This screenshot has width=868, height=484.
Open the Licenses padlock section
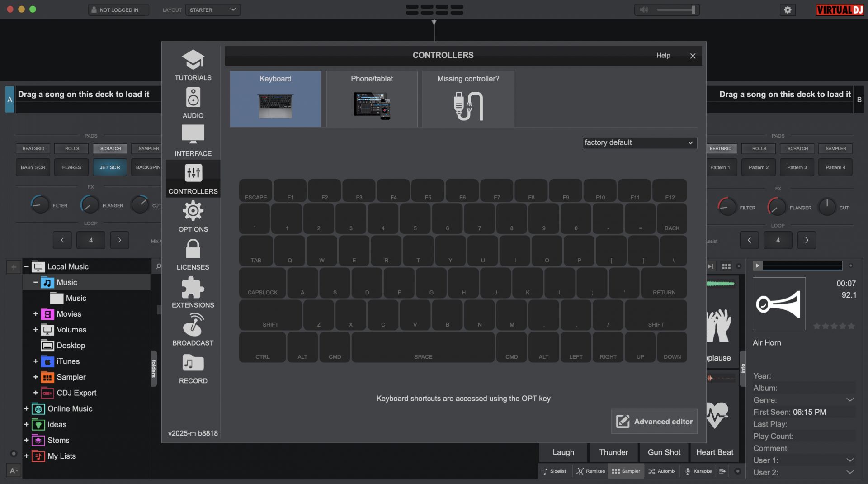click(193, 255)
